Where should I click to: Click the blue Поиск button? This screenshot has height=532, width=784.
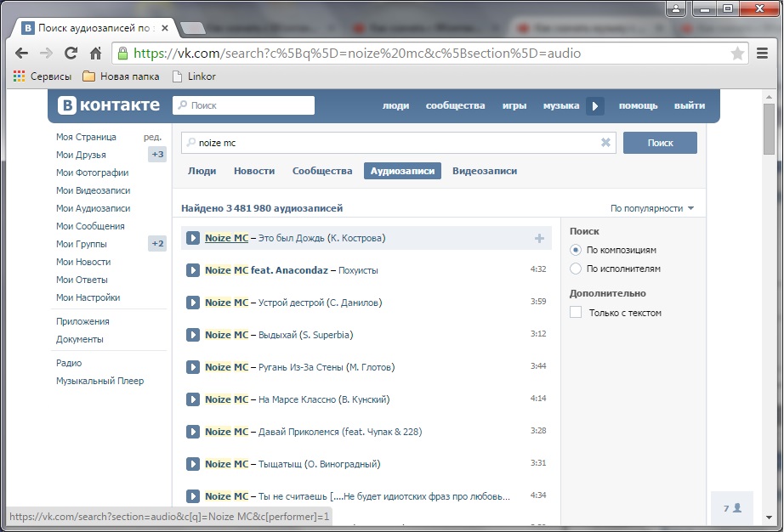pyautogui.click(x=660, y=143)
